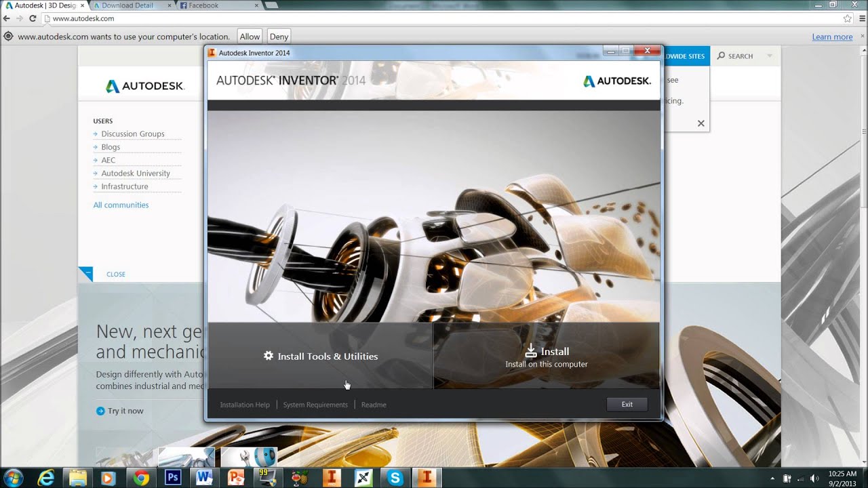Open the green X application taskbar icon
This screenshot has width=868, height=488.
click(363, 477)
